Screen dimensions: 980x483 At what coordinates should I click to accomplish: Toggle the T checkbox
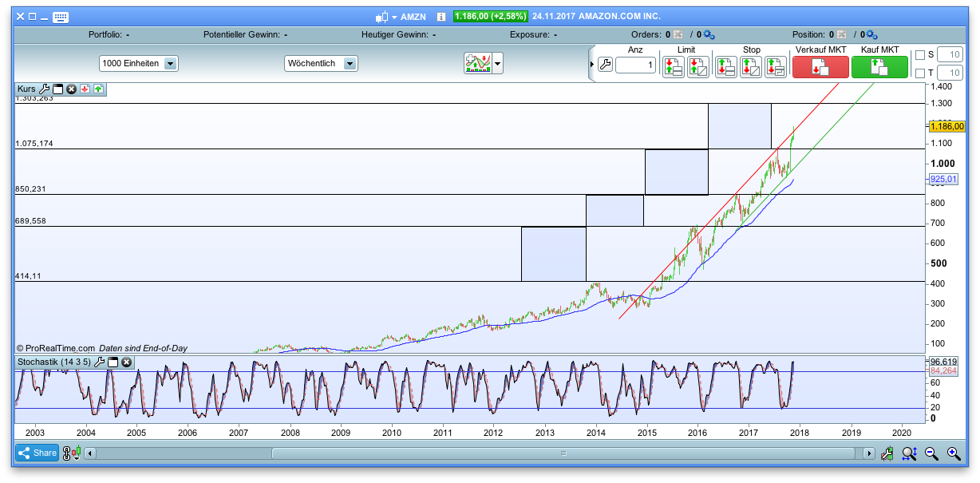pyautogui.click(x=920, y=73)
